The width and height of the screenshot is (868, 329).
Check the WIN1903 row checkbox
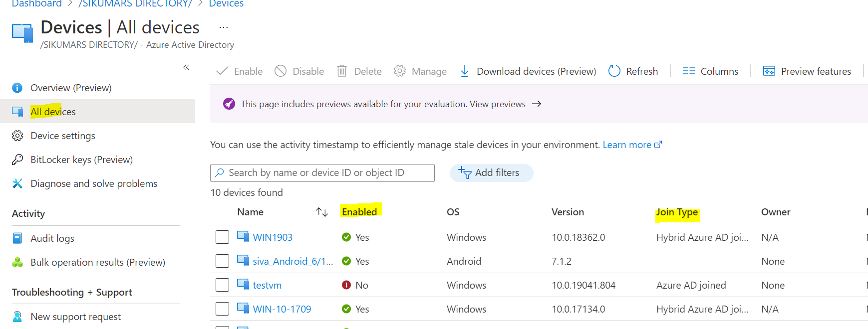pyautogui.click(x=222, y=237)
